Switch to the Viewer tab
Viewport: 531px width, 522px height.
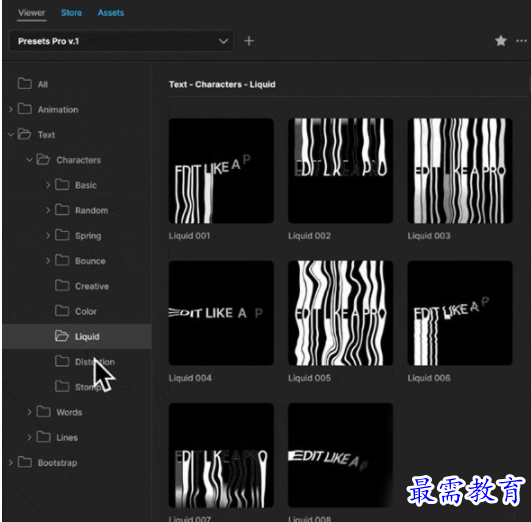tap(31, 13)
